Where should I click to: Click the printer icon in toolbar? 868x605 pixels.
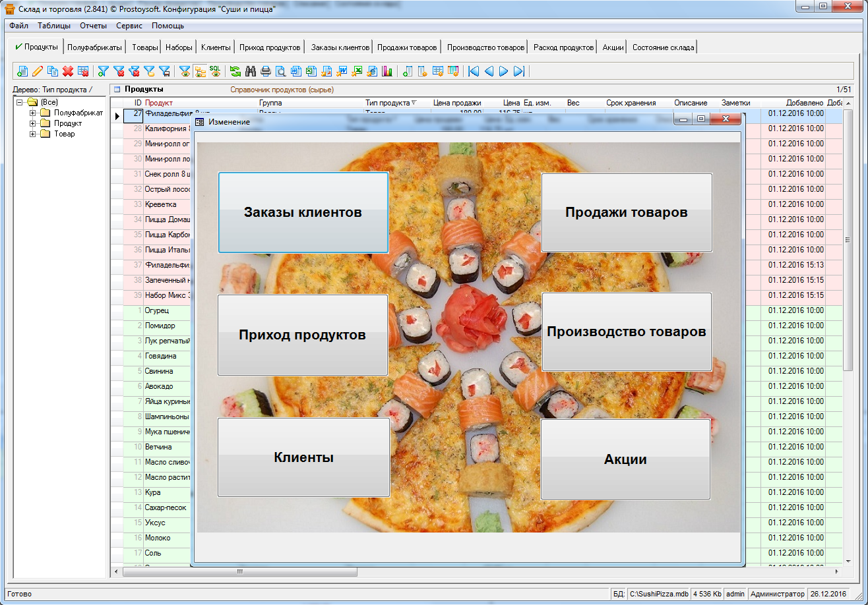coord(266,71)
